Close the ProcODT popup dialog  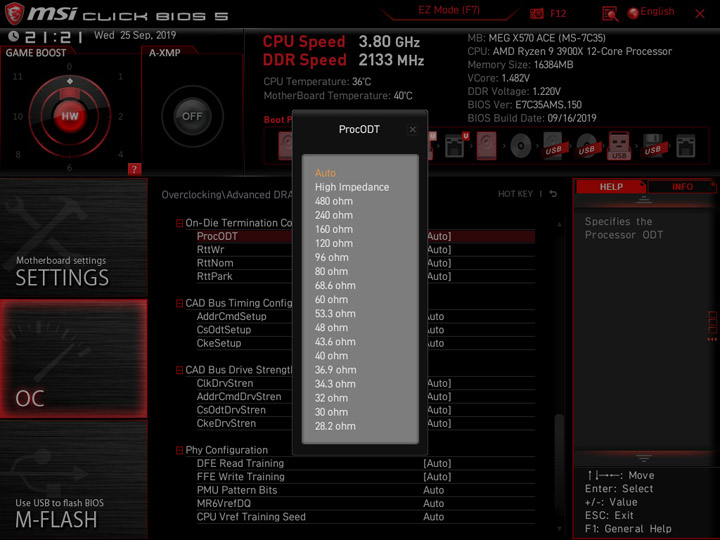412,129
